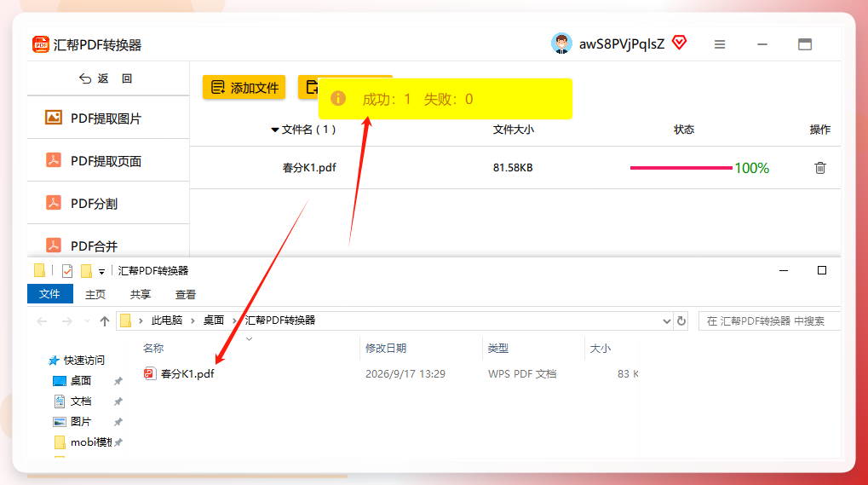Open the PDF分割 sidebar item
This screenshot has width=868, height=485.
(x=108, y=203)
